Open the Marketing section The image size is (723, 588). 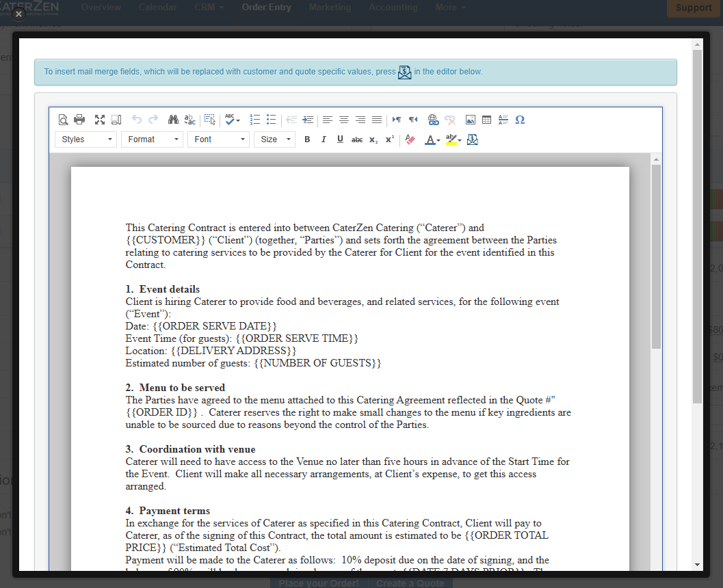[330, 8]
